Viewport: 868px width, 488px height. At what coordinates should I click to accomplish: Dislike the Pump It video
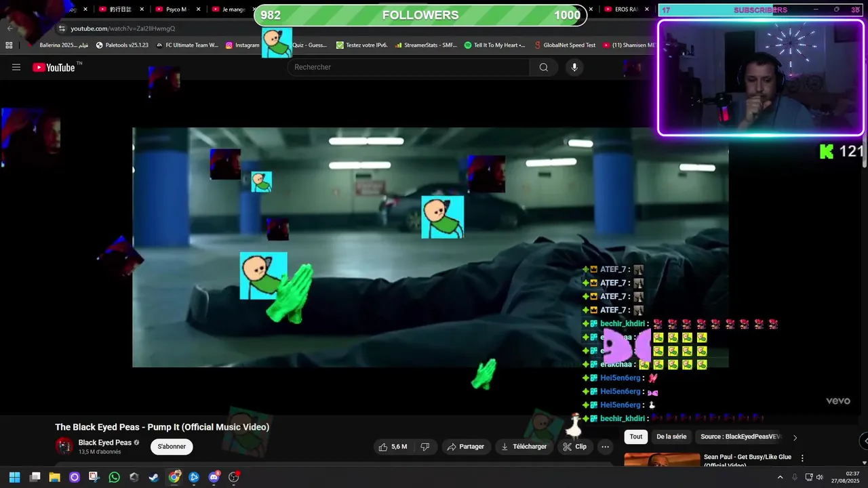click(x=425, y=447)
